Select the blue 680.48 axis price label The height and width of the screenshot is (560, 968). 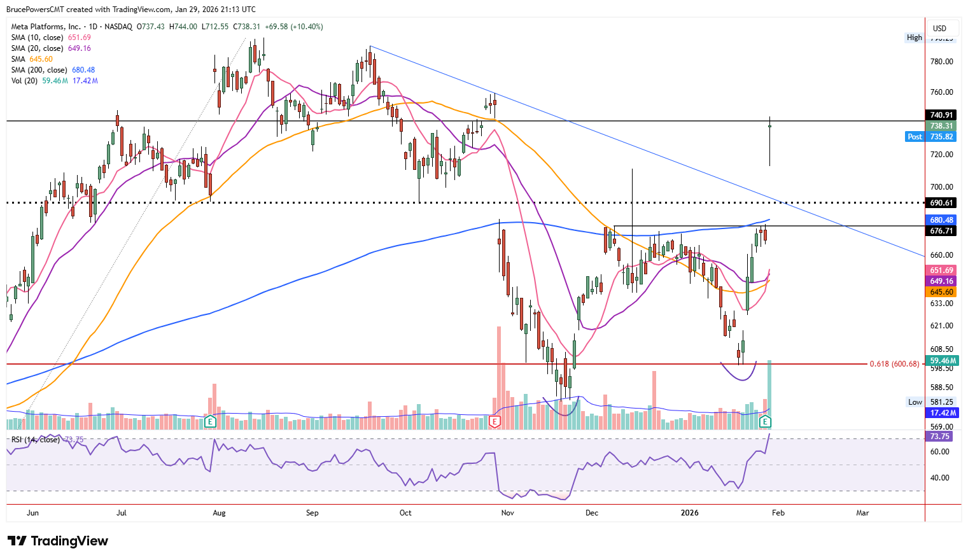point(941,220)
